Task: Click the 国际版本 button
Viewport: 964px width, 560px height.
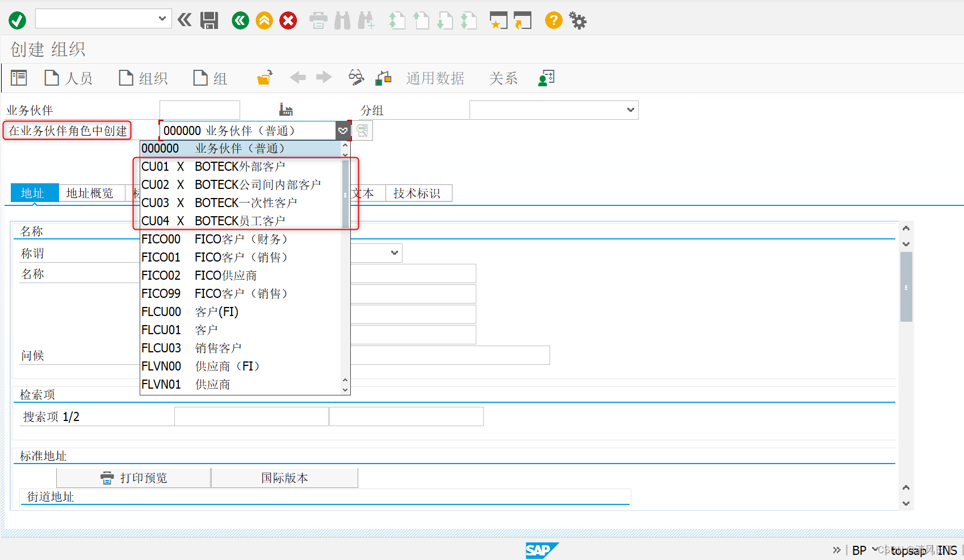Action: point(285,478)
